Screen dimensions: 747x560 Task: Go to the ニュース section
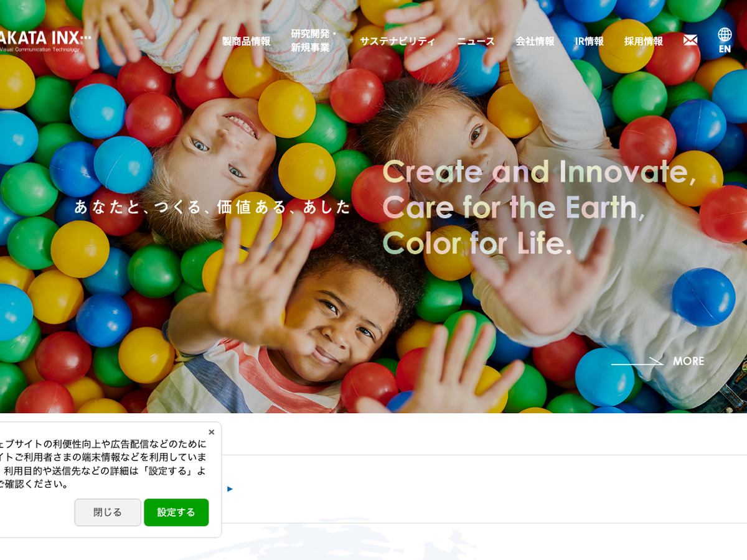click(x=476, y=41)
